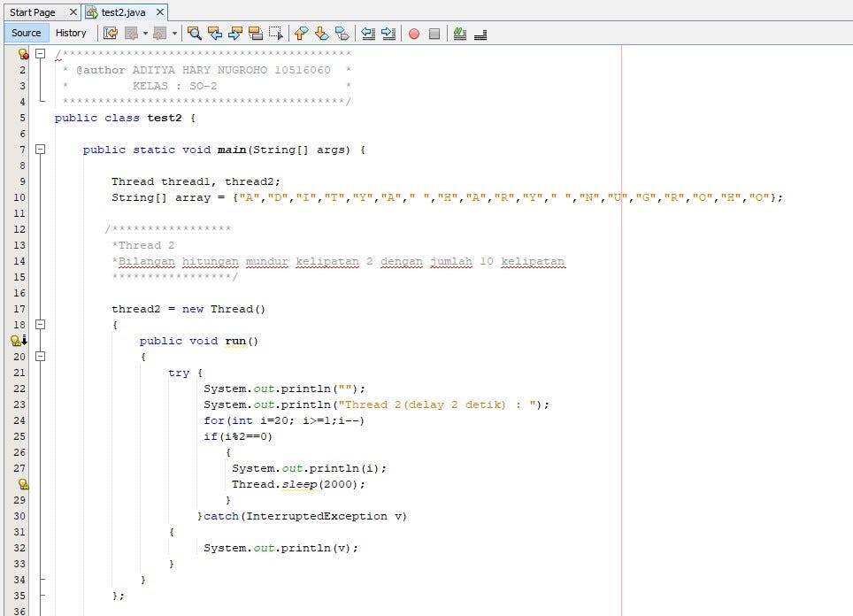853x616 pixels.
Task: Click the Last Edit location icon
Action: tap(111, 34)
